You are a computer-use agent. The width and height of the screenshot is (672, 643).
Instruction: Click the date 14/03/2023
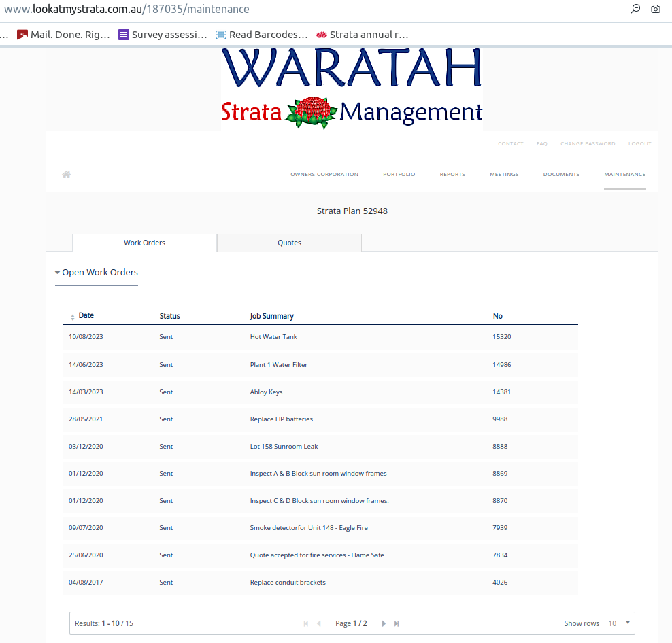86,392
